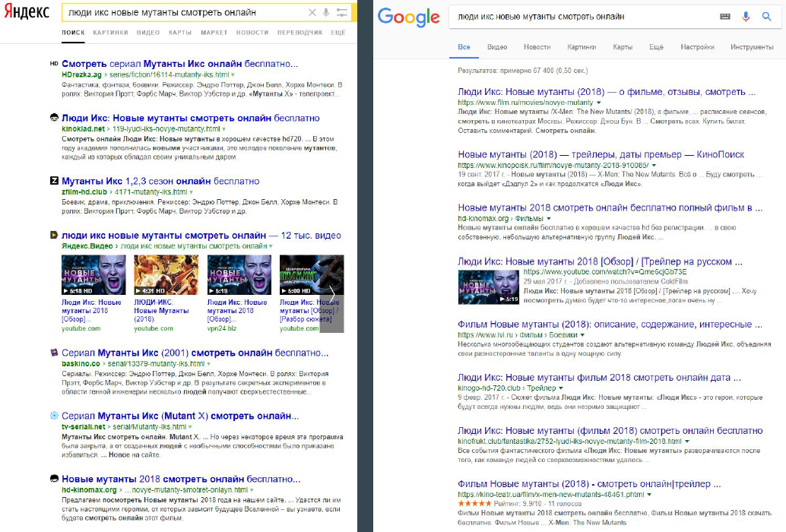Switch to Yandex Картинки tab
786x532 pixels.
[x=110, y=33]
